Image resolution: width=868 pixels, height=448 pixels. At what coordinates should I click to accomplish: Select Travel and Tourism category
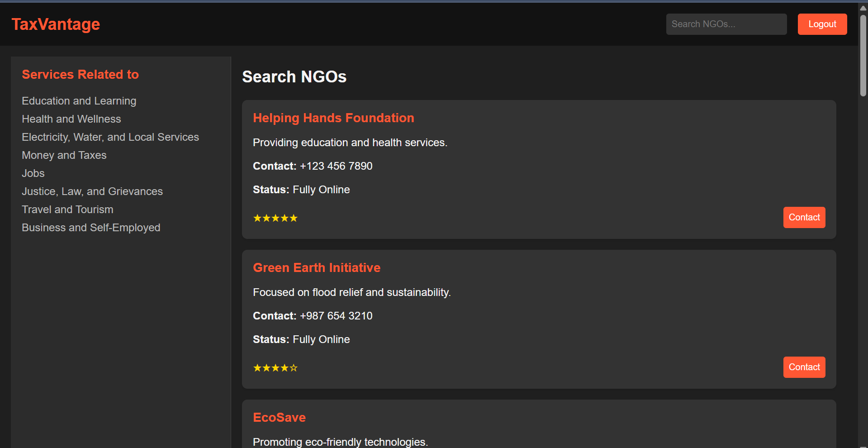[68, 210]
